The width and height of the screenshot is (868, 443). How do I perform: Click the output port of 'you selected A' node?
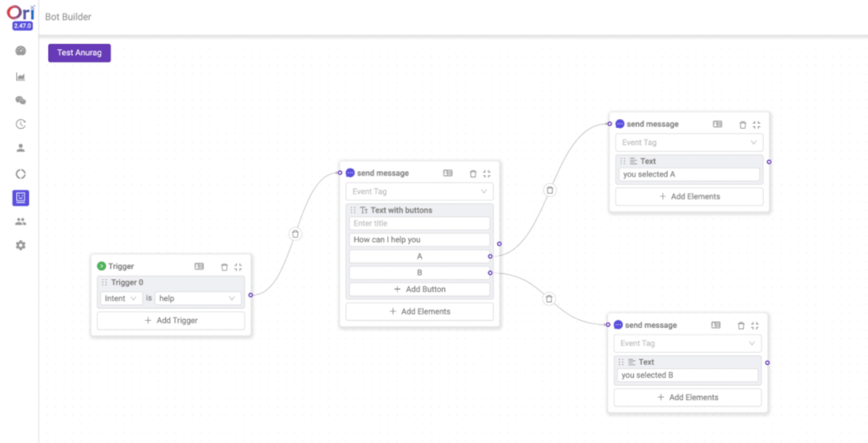769,162
